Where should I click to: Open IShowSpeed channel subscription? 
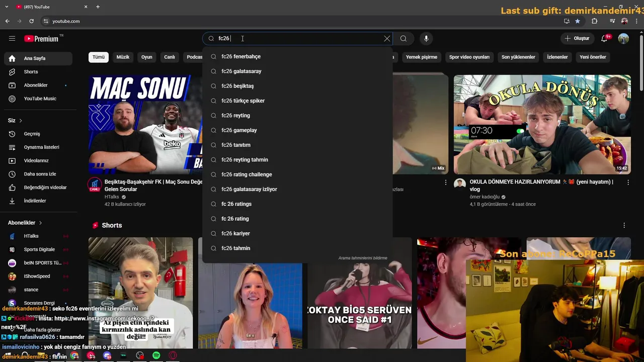pos(38,276)
